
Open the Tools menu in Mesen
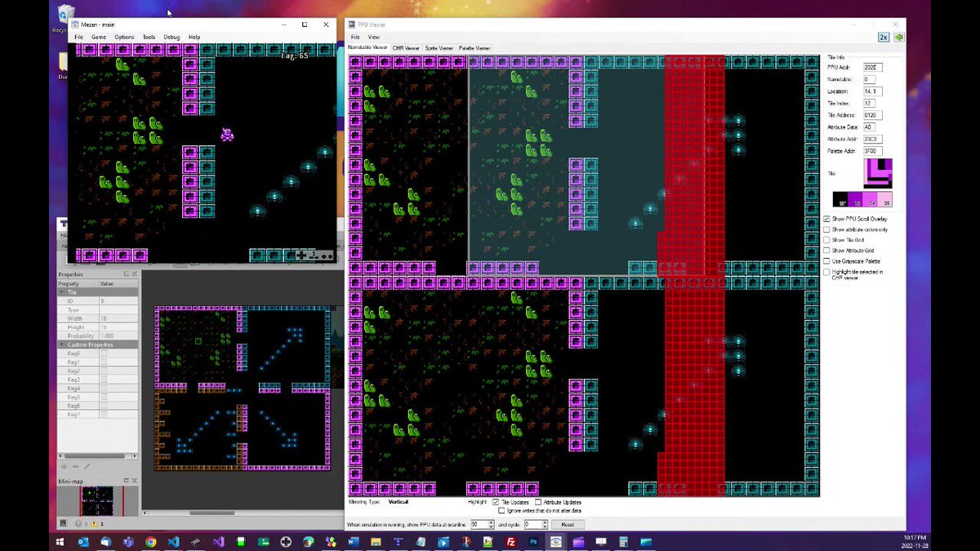click(149, 37)
